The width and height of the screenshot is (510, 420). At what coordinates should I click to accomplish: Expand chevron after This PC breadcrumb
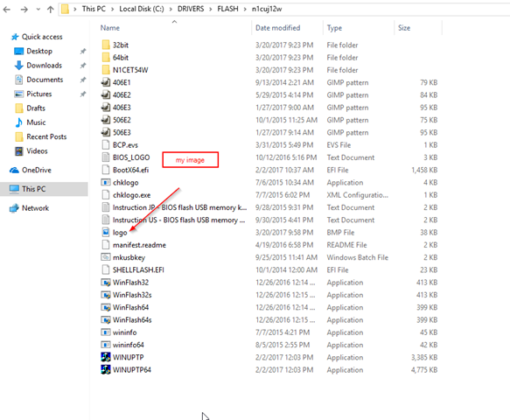[112, 9]
